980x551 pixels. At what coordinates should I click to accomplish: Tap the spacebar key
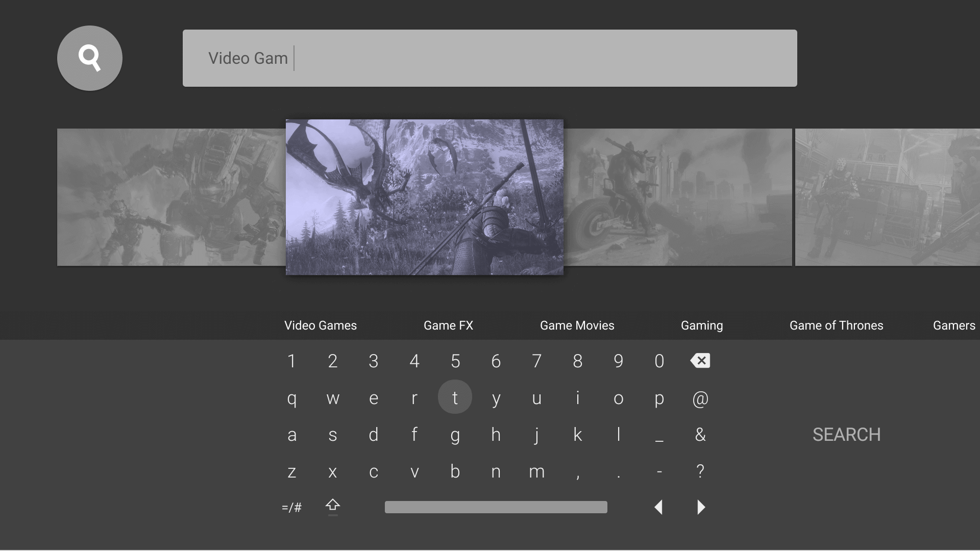pyautogui.click(x=496, y=507)
